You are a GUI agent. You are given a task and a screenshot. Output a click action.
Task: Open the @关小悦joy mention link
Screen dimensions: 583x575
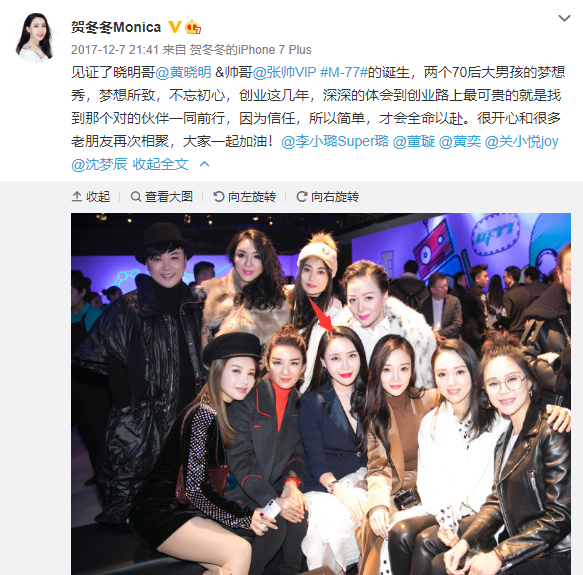[522, 142]
